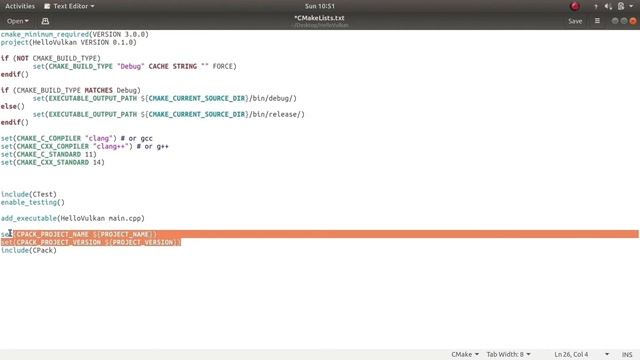Click the set(CMAKE_CXX_STANDARD 14) line
640x360 pixels.
tap(53, 162)
